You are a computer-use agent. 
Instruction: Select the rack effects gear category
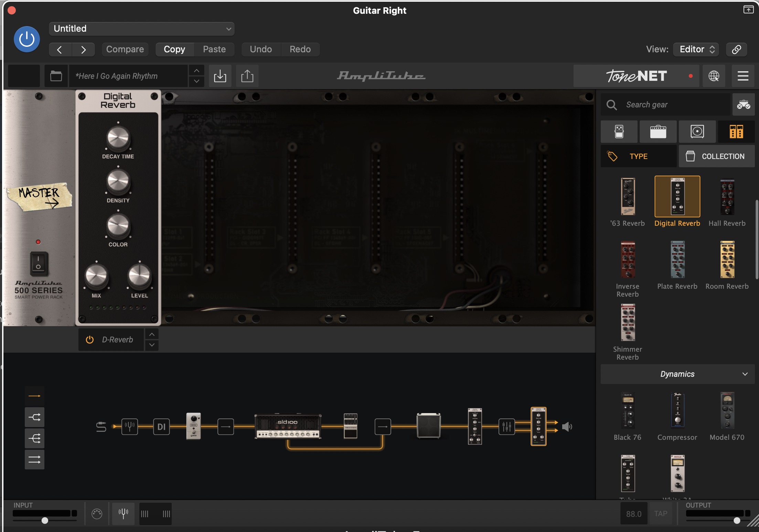coord(736,131)
